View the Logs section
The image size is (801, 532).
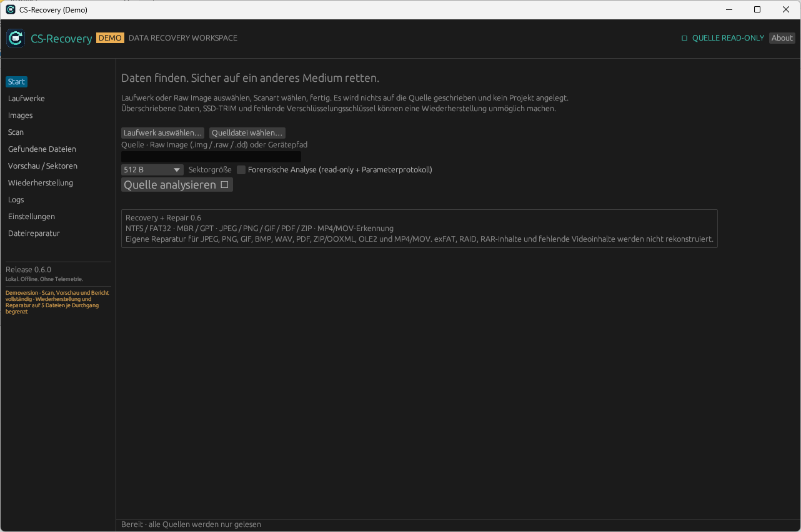point(16,200)
